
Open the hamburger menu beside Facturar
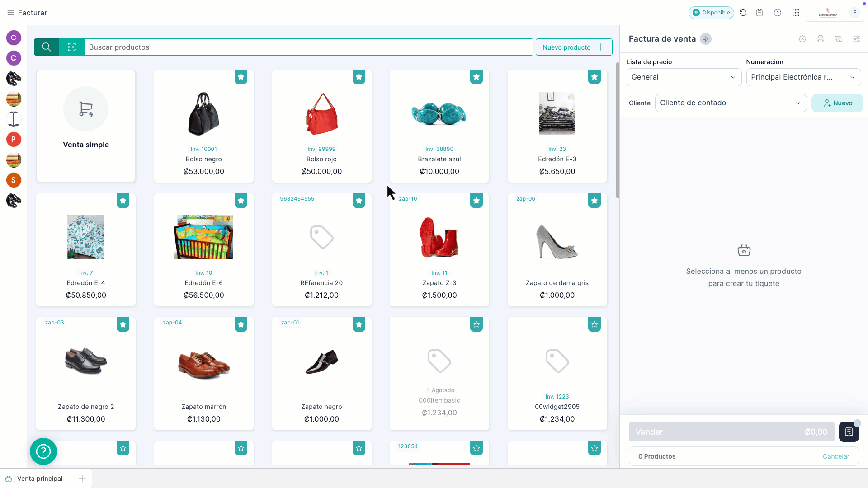11,13
